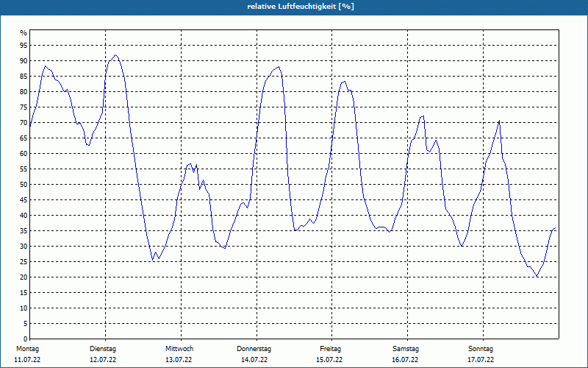Click the '35' y-axis value
Screen dimensions: 588x368
click(x=24, y=231)
